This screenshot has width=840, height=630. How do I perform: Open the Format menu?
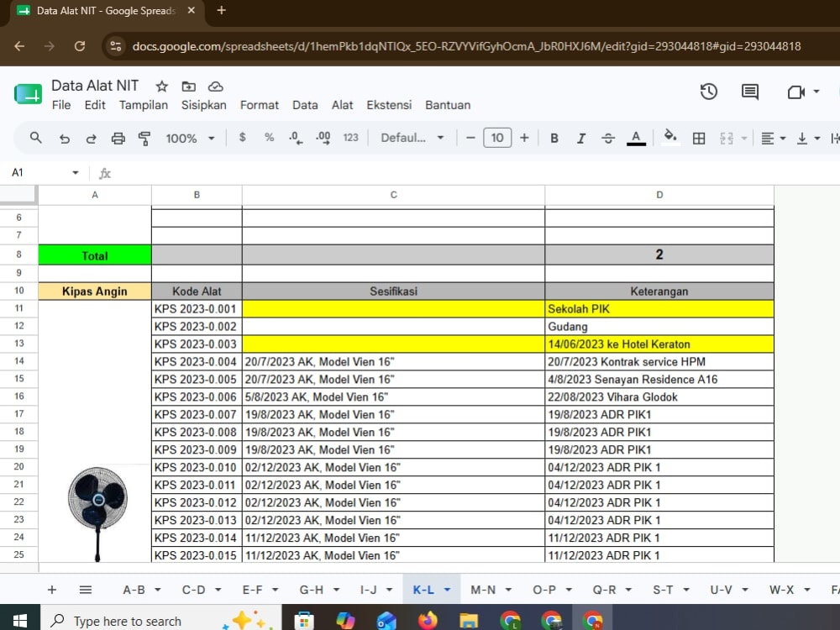pos(260,105)
